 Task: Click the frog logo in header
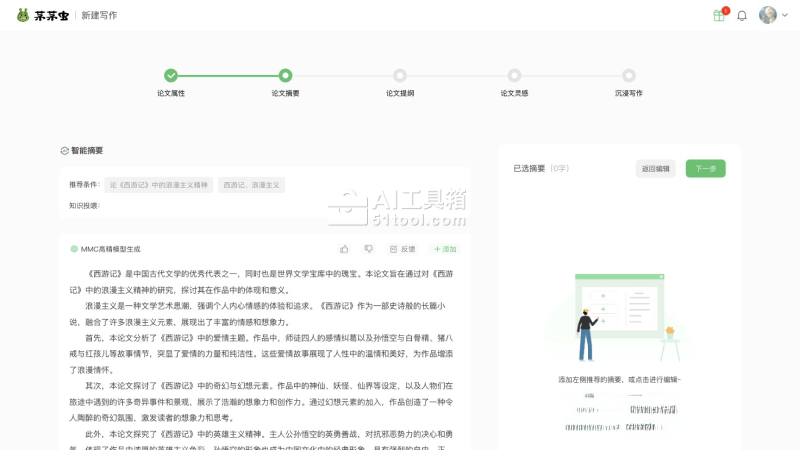tap(23, 15)
